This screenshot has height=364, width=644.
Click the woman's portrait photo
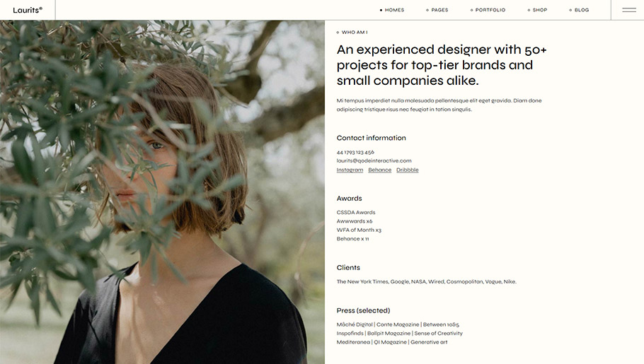162,192
